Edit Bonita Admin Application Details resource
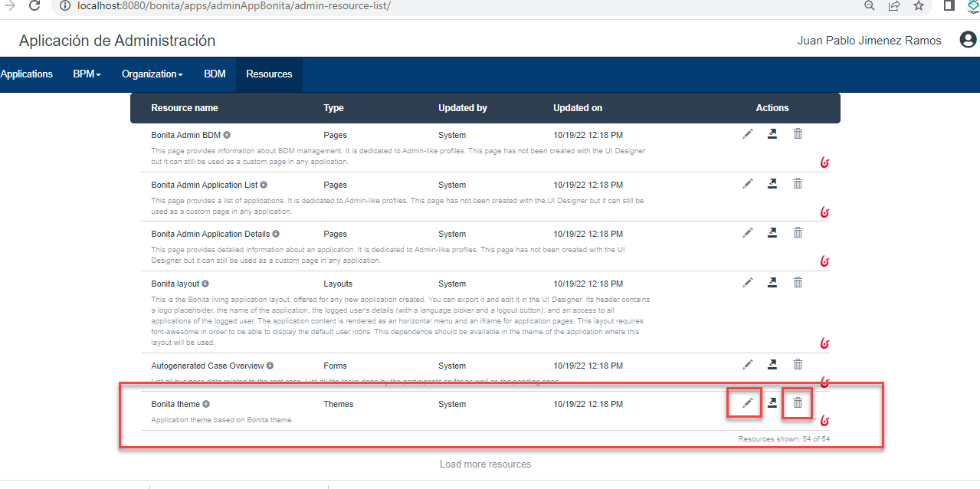Screen dimensions: 980x489 [748, 233]
